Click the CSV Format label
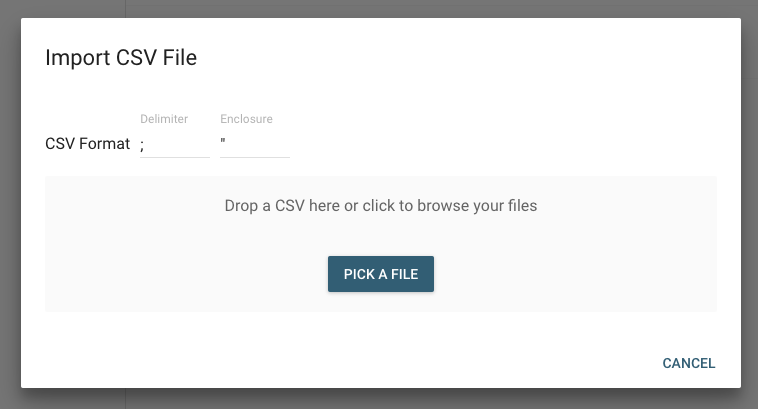This screenshot has height=409, width=758. (x=87, y=144)
